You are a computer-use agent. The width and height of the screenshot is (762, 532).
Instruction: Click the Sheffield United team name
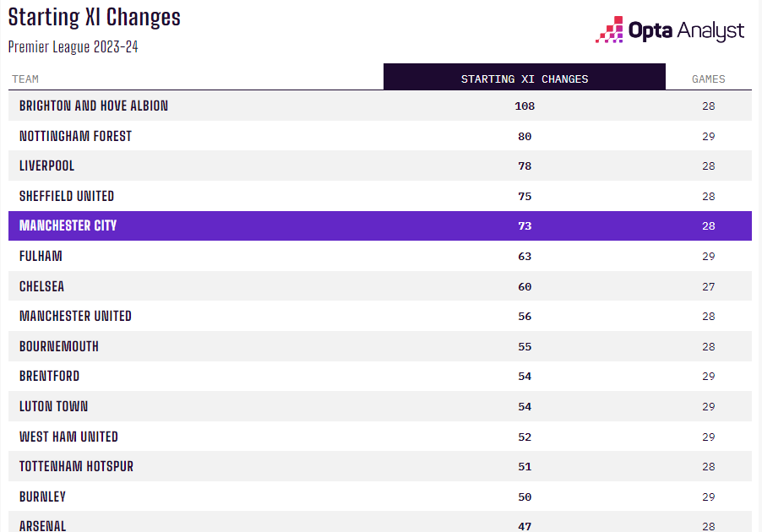click(67, 196)
